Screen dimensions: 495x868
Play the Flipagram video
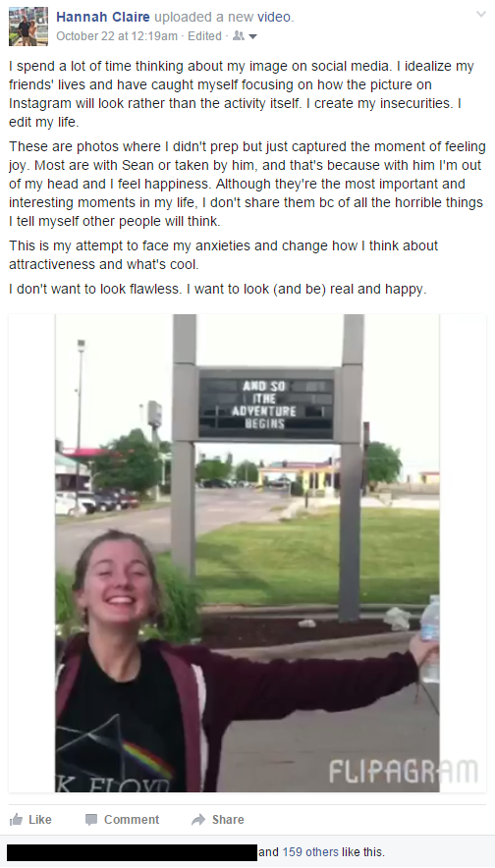coord(247,553)
